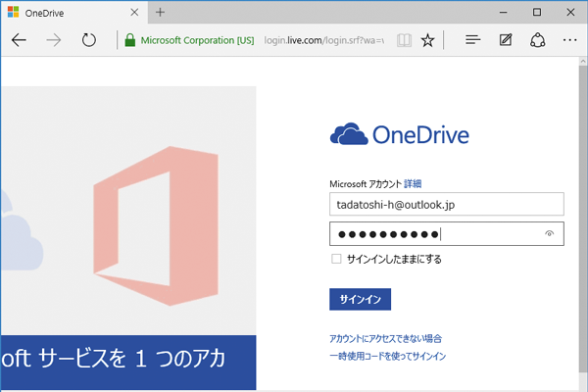Maximize the browser window
The width and height of the screenshot is (588, 392).
537,13
